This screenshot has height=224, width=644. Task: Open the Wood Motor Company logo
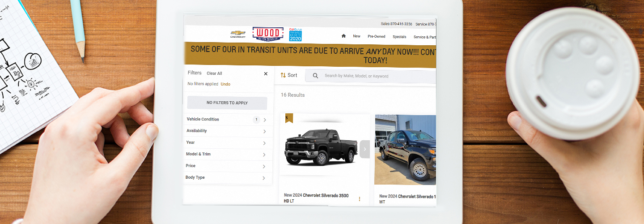268,34
